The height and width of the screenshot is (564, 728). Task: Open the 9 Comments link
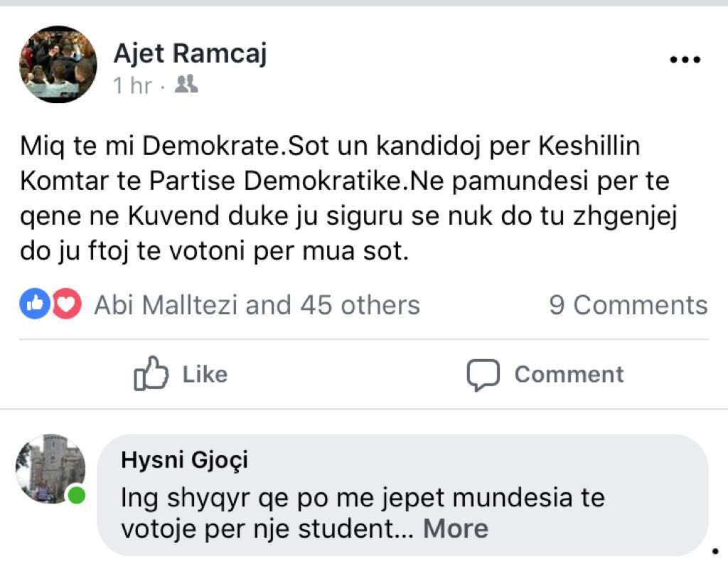coord(628,305)
